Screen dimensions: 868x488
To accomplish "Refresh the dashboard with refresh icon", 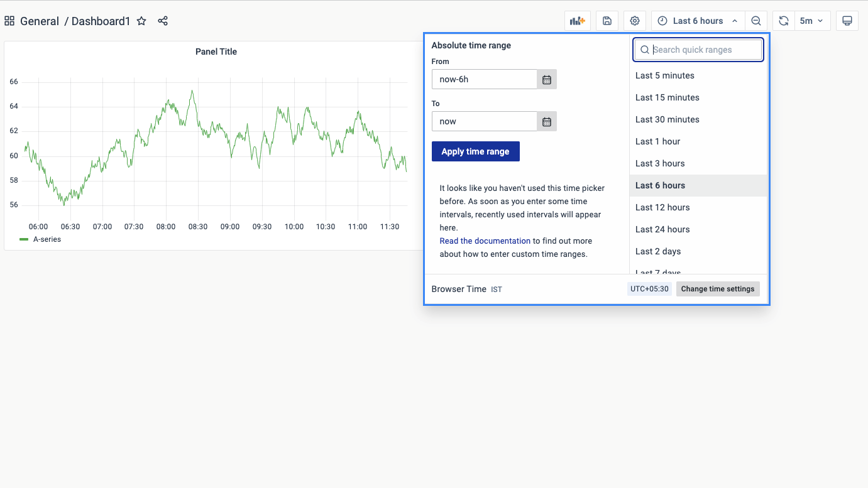I will tap(783, 21).
